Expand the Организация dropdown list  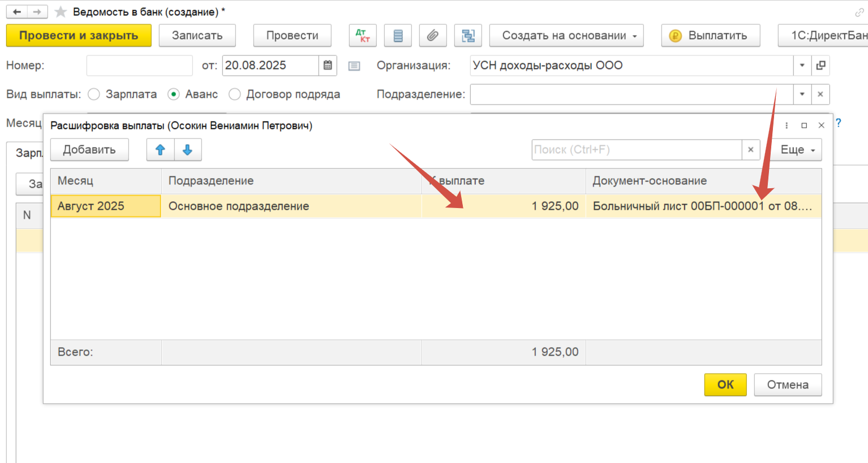802,66
